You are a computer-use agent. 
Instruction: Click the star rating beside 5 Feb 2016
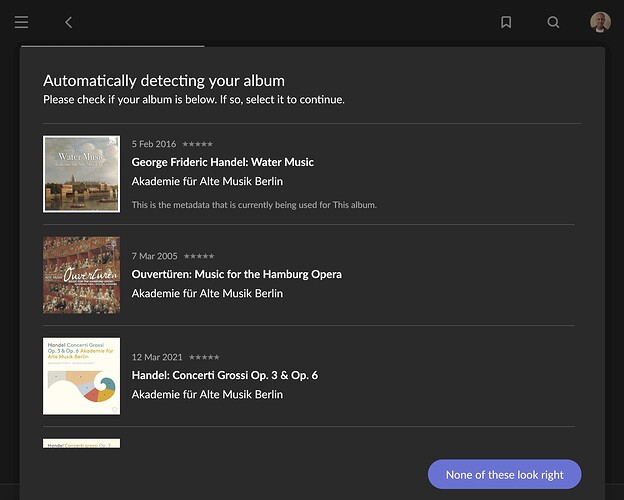(197, 144)
